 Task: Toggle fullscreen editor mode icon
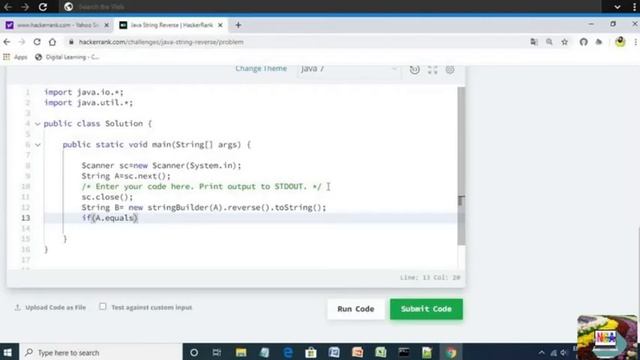[x=432, y=69]
